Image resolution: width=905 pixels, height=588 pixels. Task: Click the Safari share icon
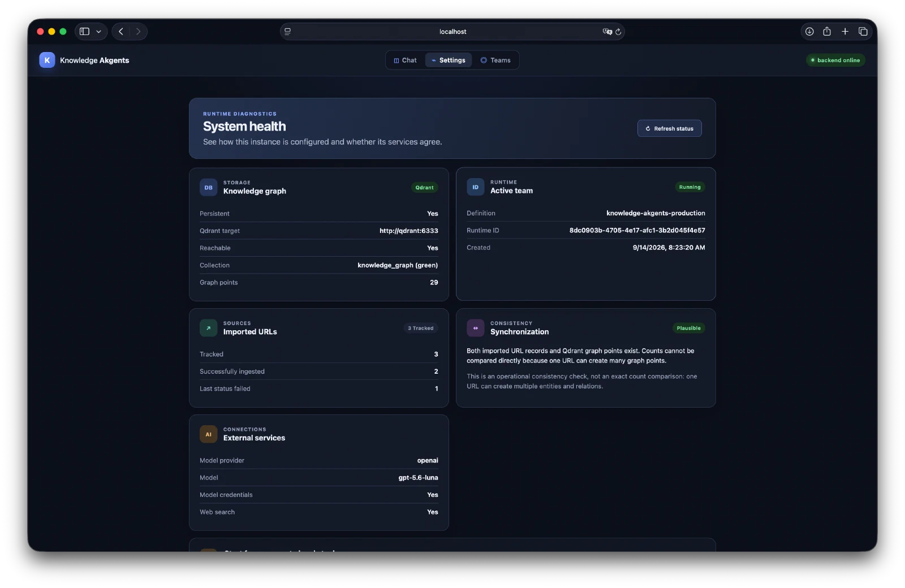[x=827, y=32]
